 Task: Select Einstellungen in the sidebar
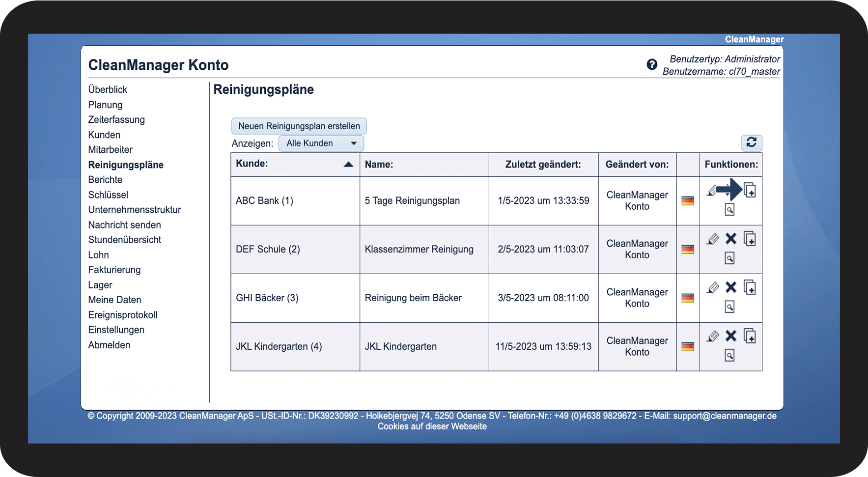point(116,330)
